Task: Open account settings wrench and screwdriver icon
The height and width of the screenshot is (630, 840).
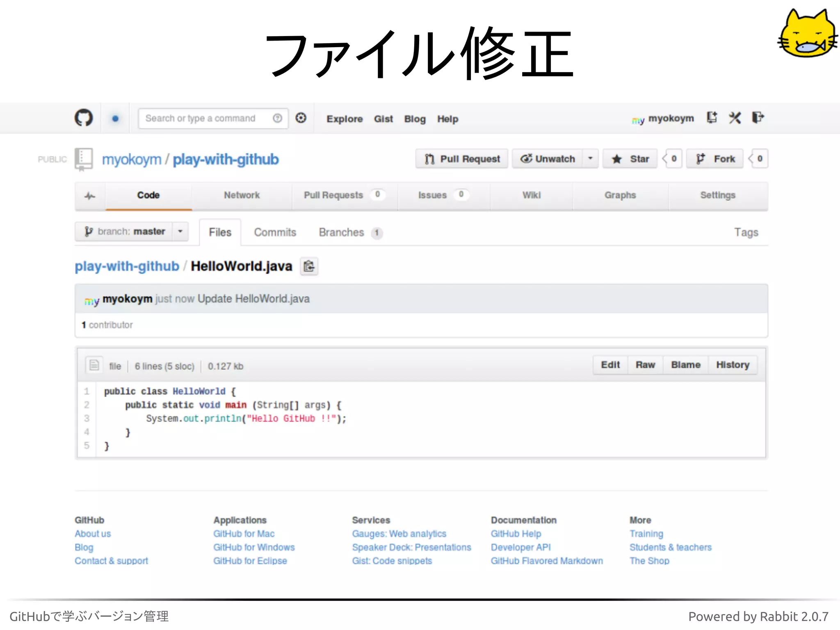Action: coord(735,118)
